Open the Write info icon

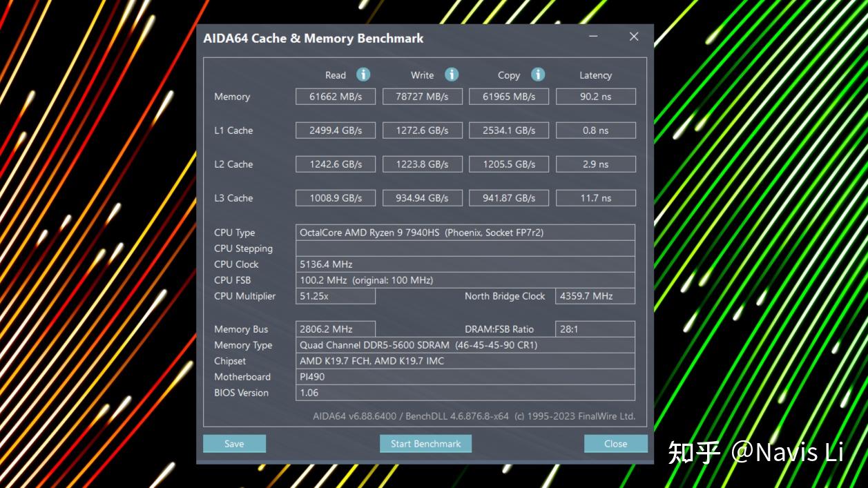tap(452, 75)
